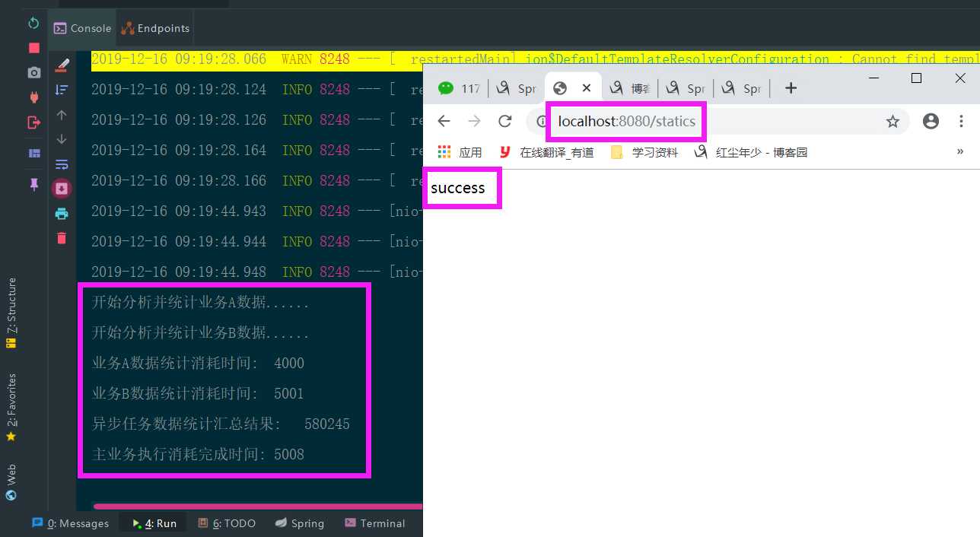This screenshot has width=980, height=537.
Task: Minimize the Chrome browser window
Action: 873,78
